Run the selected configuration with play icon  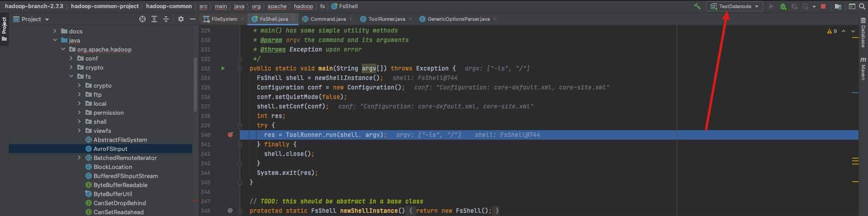[x=771, y=6]
